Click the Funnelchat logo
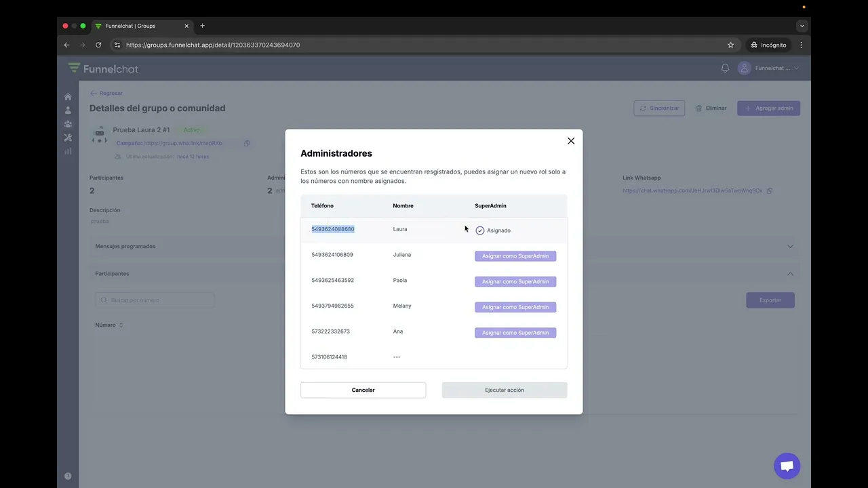This screenshot has height=488, width=868. tap(103, 68)
